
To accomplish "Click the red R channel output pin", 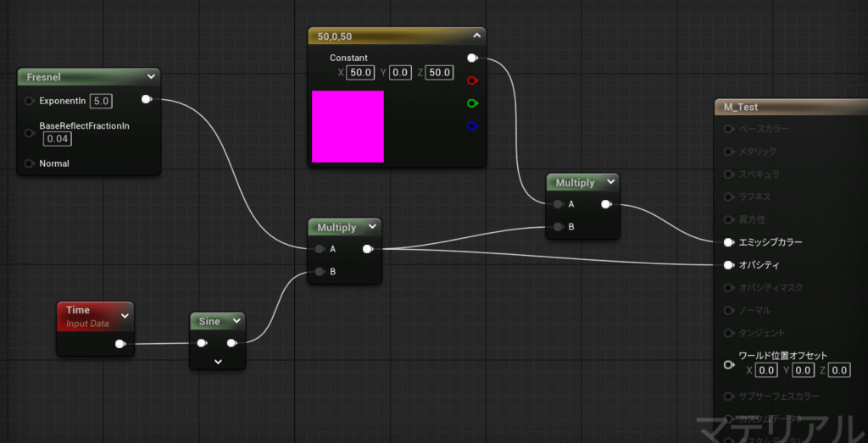I will (472, 81).
